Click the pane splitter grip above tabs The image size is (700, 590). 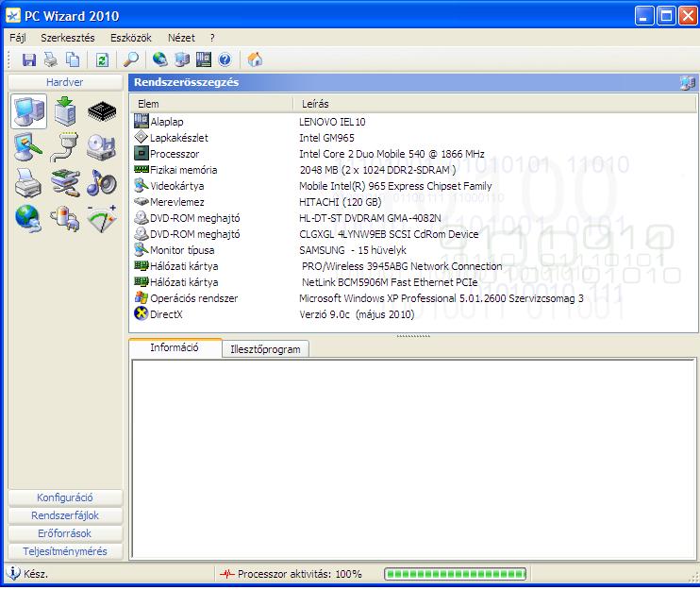tap(413, 335)
